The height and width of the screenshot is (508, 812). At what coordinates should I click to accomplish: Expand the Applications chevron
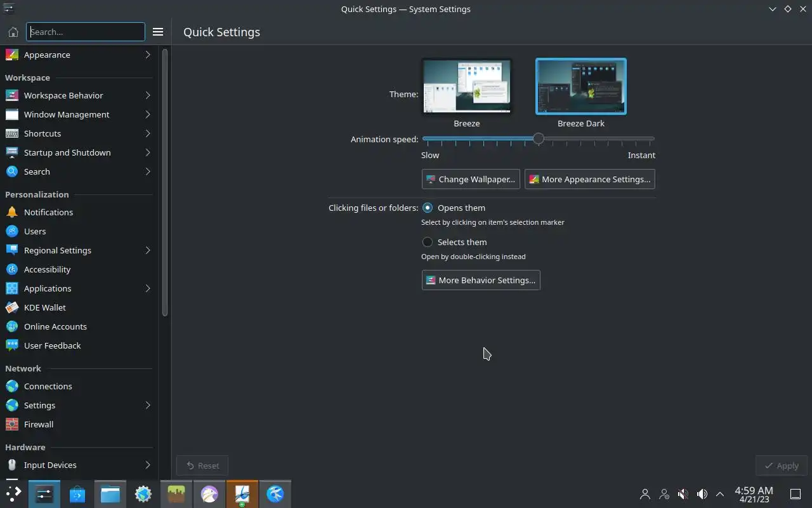point(148,288)
